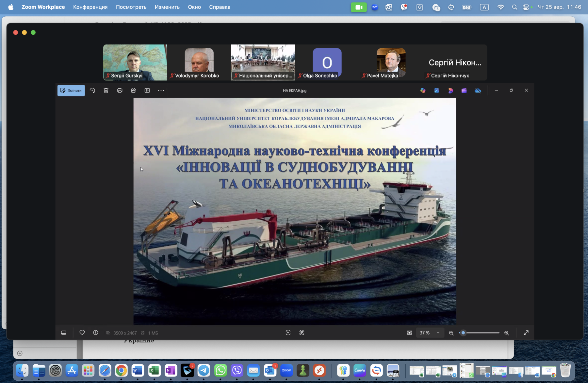Open Telegram from the Dock

tap(204, 371)
